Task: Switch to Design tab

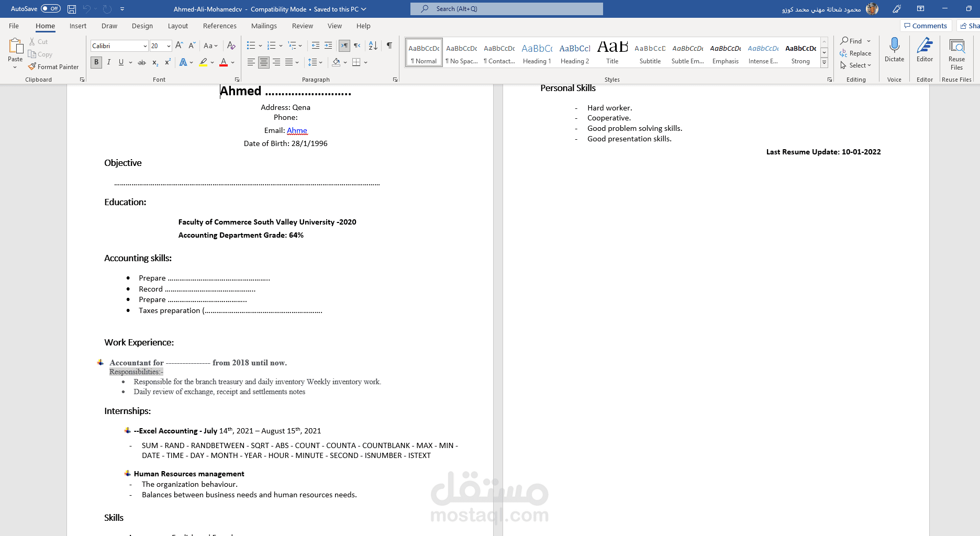Action: pos(142,26)
